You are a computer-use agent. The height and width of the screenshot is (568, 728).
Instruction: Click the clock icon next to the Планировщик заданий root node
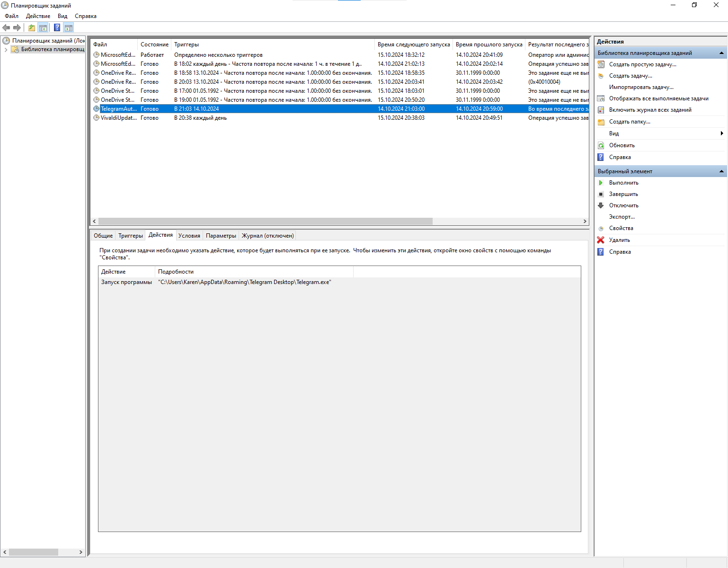tap(6, 41)
